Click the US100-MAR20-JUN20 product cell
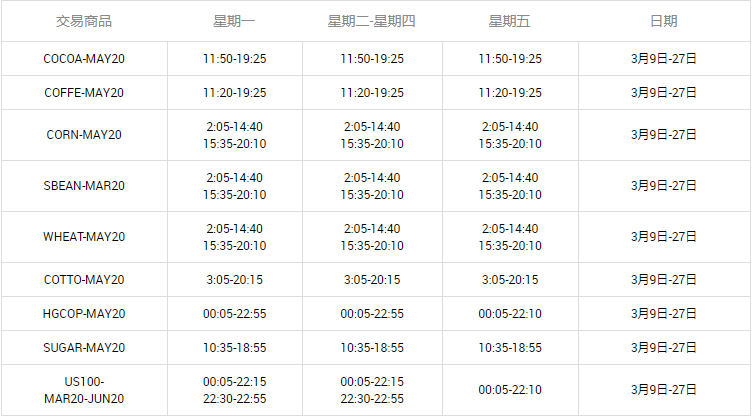 coord(84,390)
